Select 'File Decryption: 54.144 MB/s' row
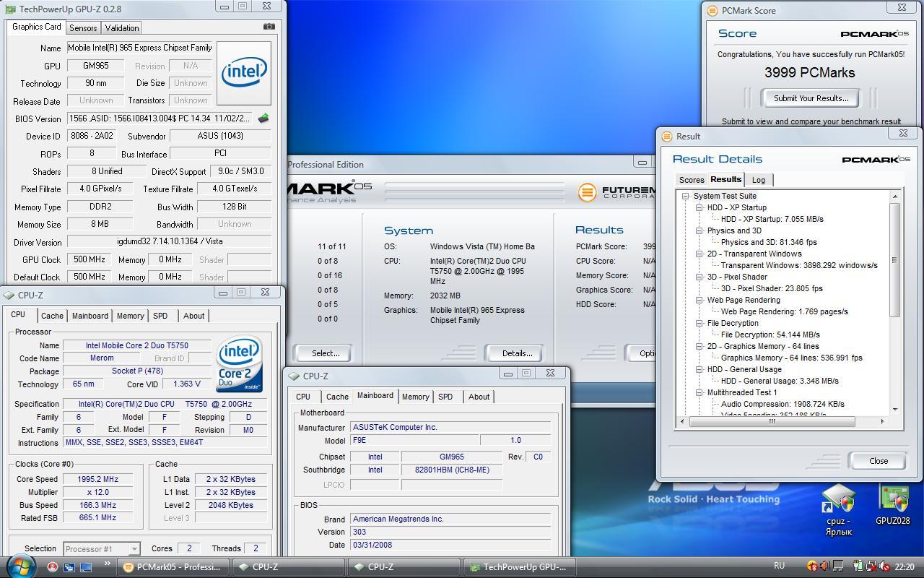Image resolution: width=924 pixels, height=578 pixels. [770, 335]
